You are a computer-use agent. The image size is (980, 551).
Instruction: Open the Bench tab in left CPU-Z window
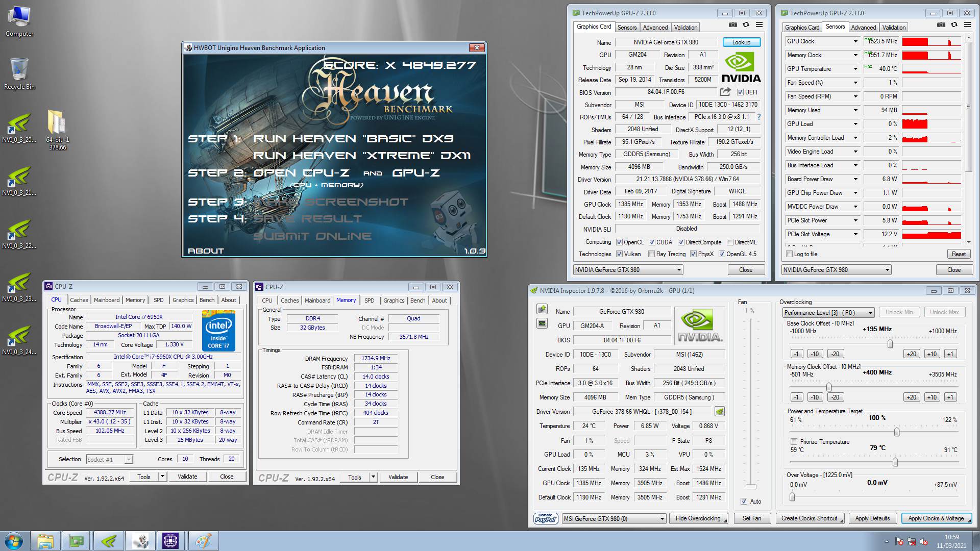207,300
